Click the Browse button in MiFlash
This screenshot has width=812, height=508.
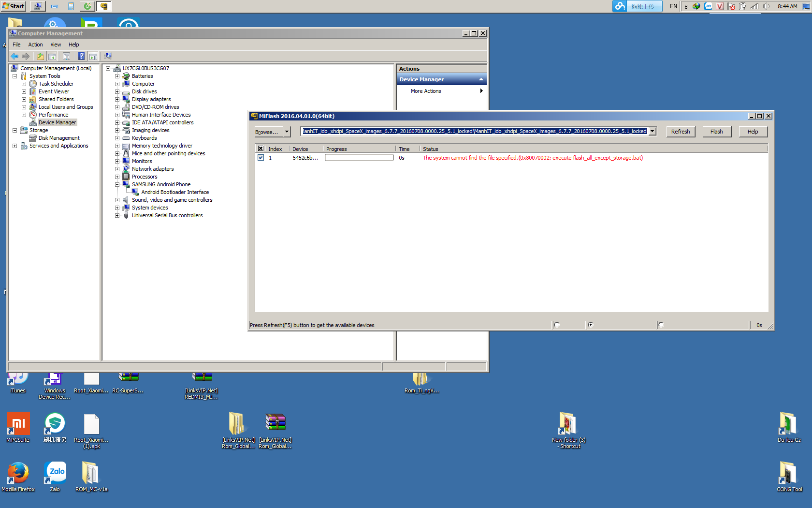click(269, 132)
